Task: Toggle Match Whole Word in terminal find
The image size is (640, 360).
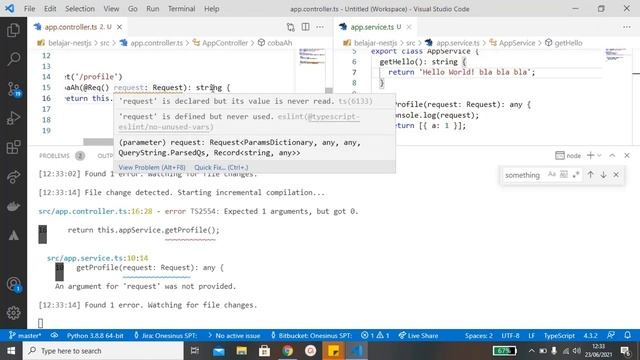Action: point(564,175)
